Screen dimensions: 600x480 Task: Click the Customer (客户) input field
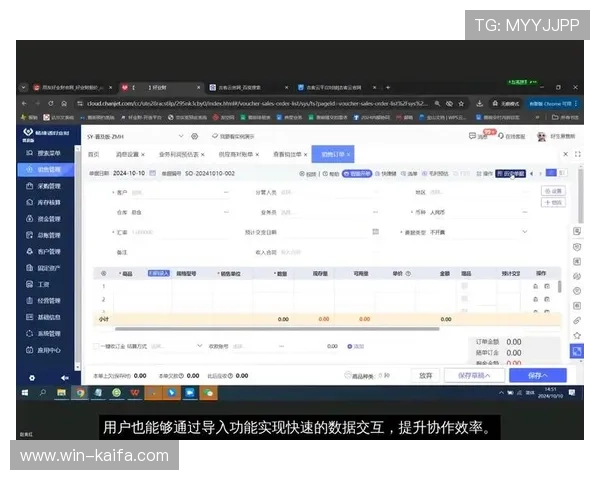click(180, 193)
